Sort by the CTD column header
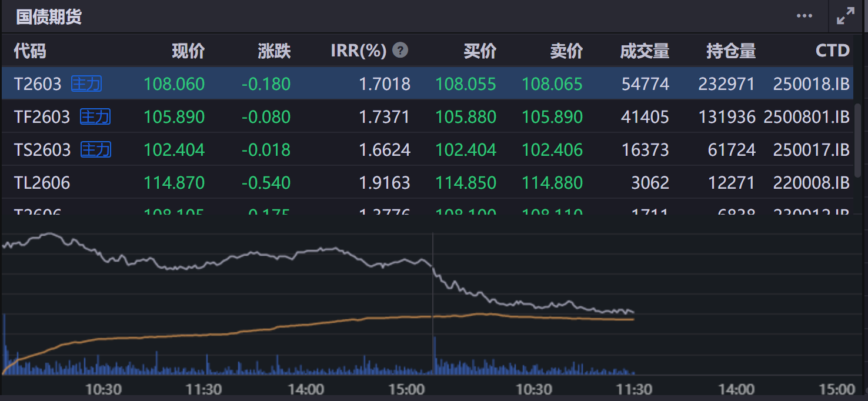The width and height of the screenshot is (868, 401). pos(833,51)
